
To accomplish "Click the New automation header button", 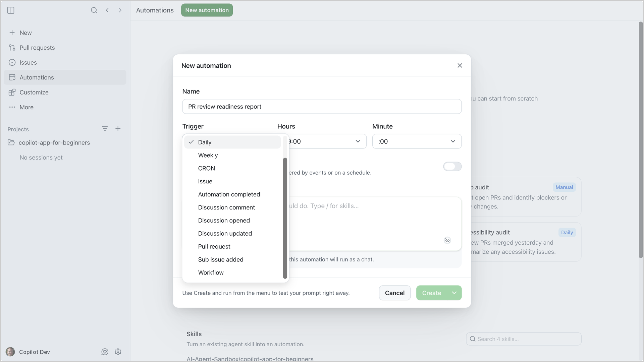I will [x=207, y=10].
